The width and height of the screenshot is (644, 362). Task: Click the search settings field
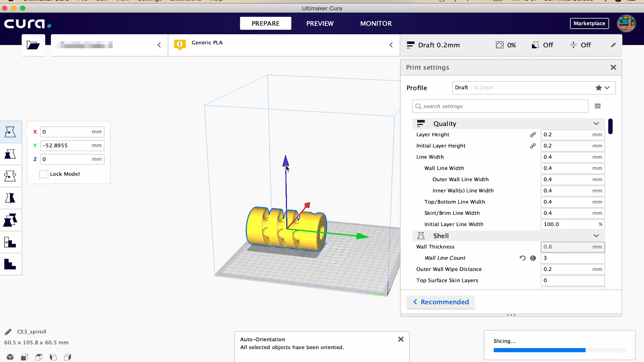pos(500,106)
